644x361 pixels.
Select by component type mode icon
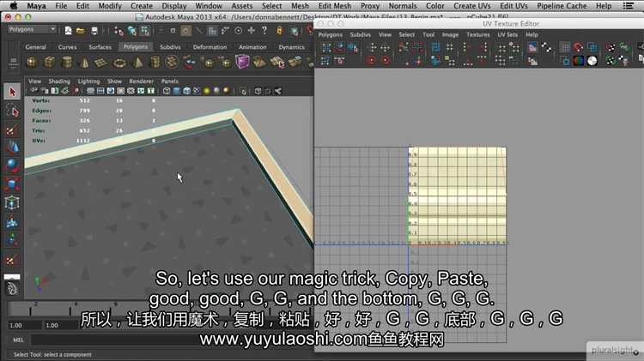point(145,30)
